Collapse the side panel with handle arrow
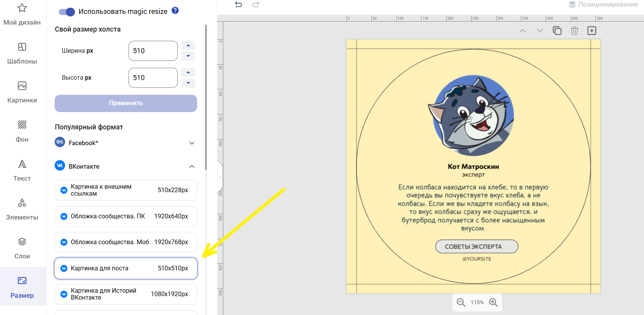Image resolution: width=644 pixels, height=315 pixels. pos(220,177)
